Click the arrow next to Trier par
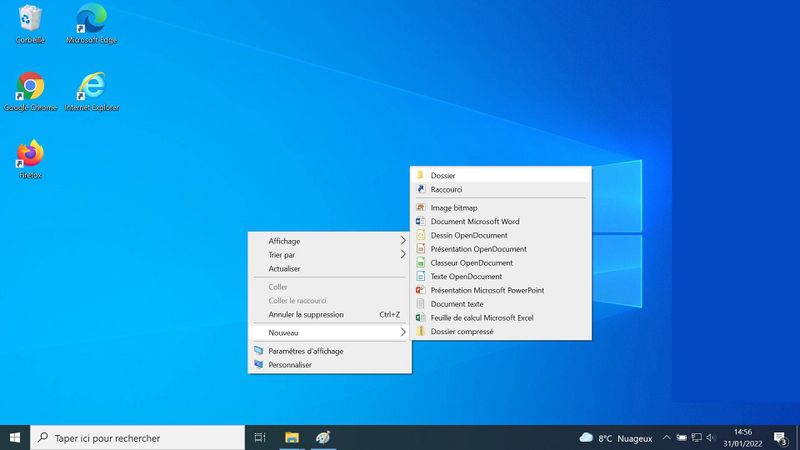Screen dimensions: 800x450 pyautogui.click(x=403, y=255)
